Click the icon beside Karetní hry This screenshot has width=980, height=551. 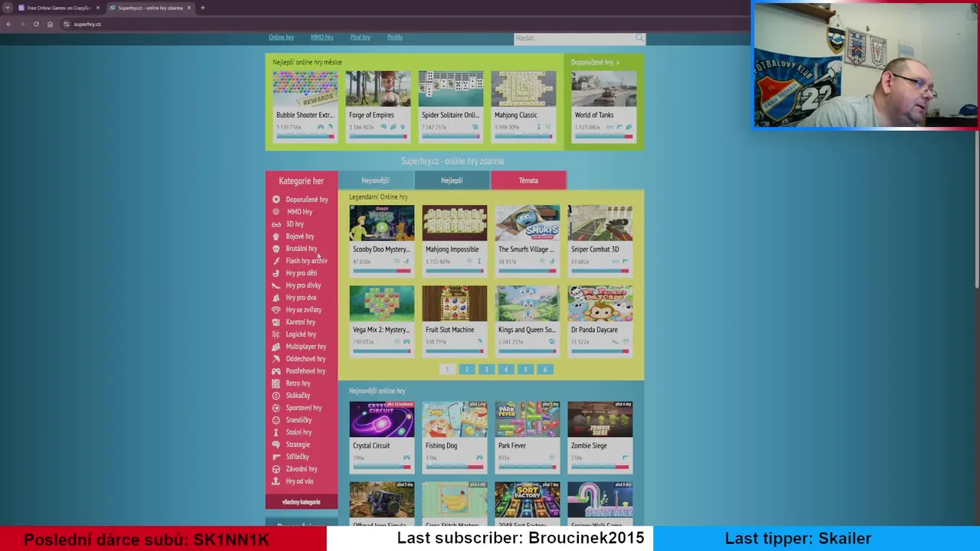pos(276,322)
